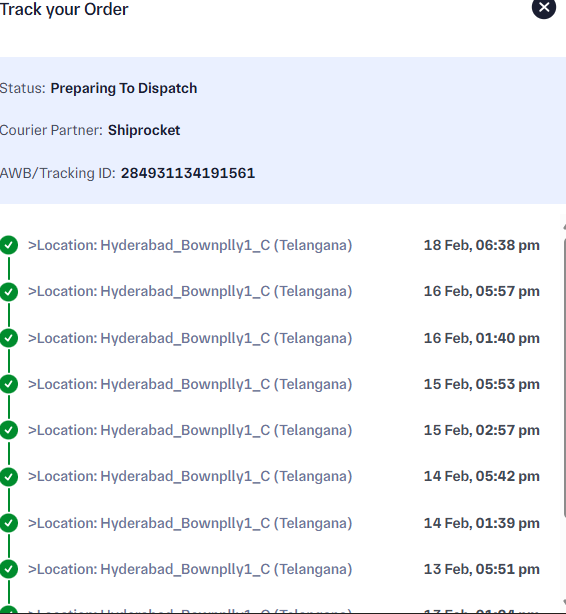Click the timestamp 16 Feb, 05:57 pm
This screenshot has height=614, width=566.
coord(481,291)
